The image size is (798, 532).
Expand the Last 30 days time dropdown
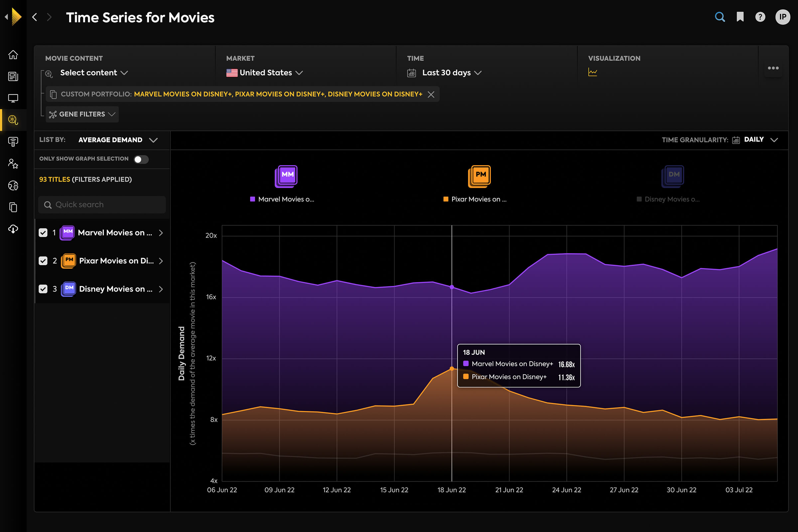[x=446, y=72]
